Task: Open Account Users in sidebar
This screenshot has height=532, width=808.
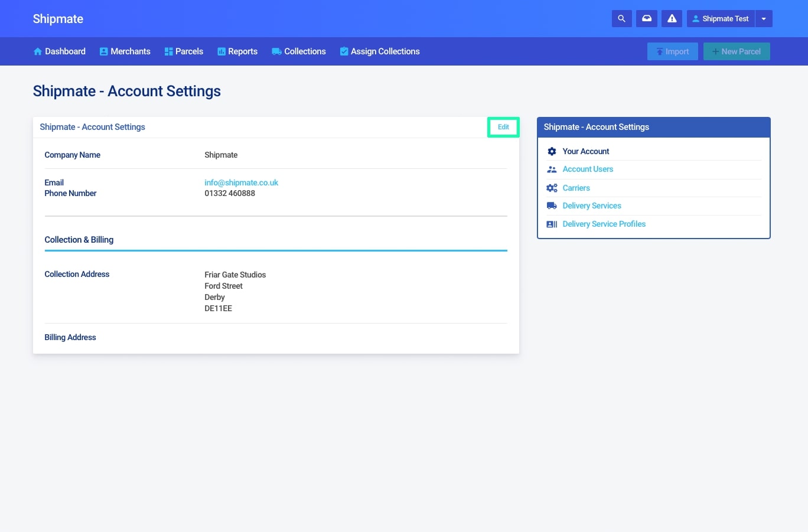Action: 588,169
